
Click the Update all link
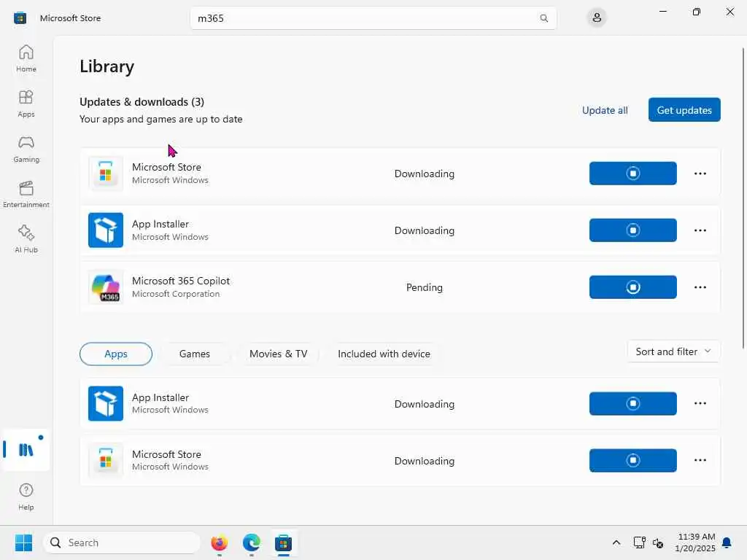605,110
